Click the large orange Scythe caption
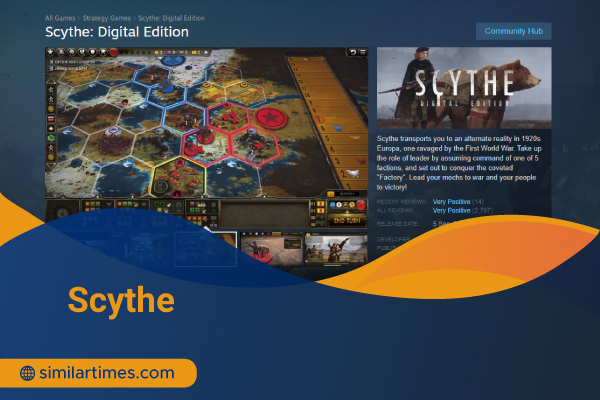The width and height of the screenshot is (600, 400). pyautogui.click(x=121, y=300)
